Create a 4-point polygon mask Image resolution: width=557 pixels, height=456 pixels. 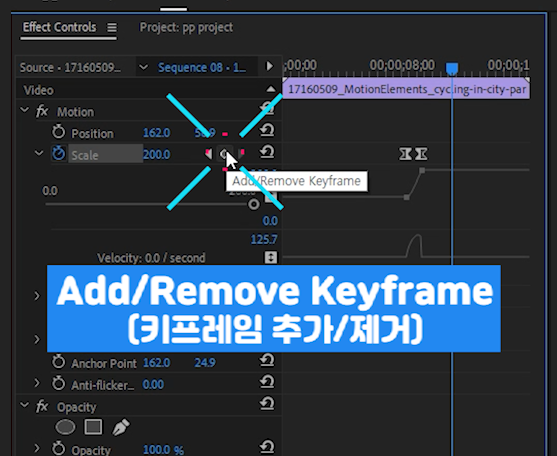[x=93, y=427]
